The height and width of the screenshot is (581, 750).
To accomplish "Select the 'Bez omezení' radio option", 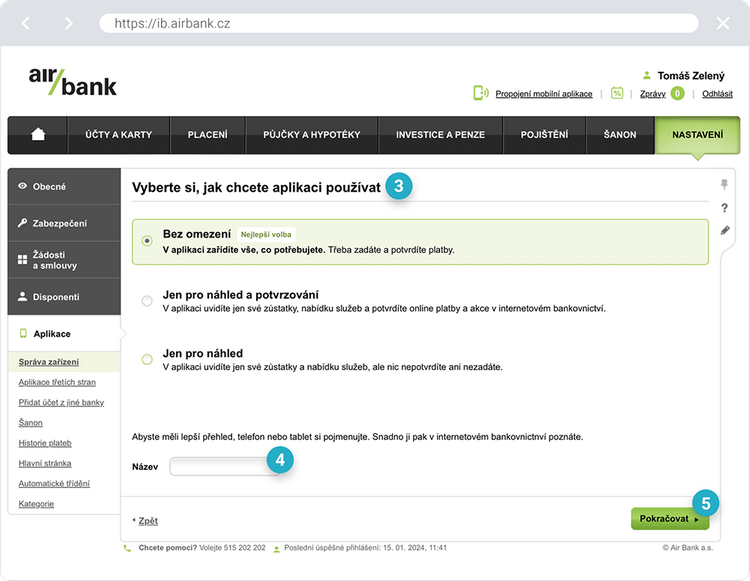I will point(147,240).
